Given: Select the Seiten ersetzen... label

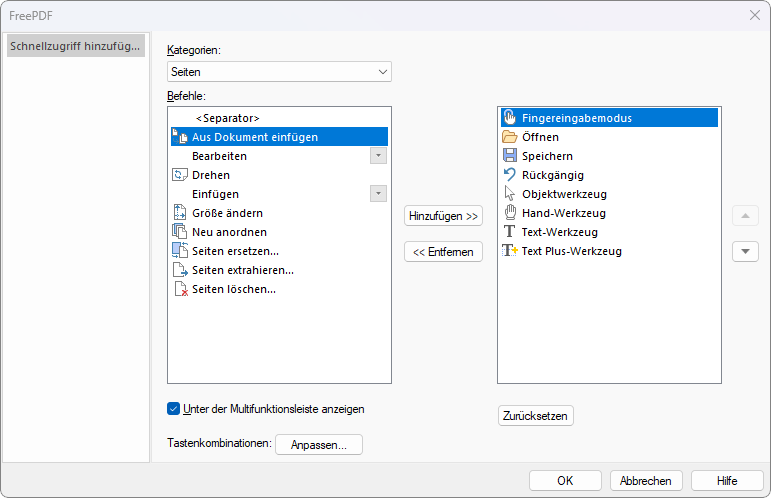Looking at the screenshot, I should pyautogui.click(x=236, y=251).
